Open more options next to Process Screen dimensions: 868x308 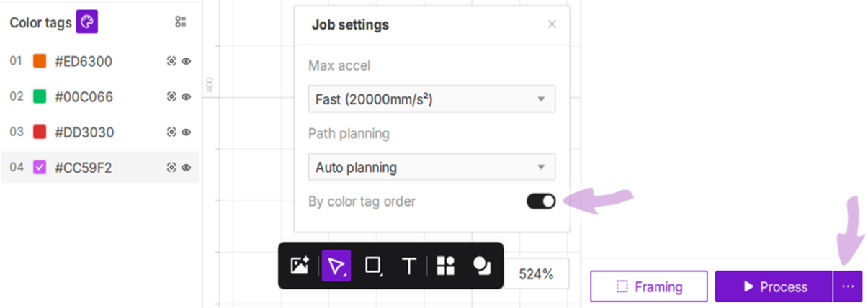pyautogui.click(x=848, y=286)
